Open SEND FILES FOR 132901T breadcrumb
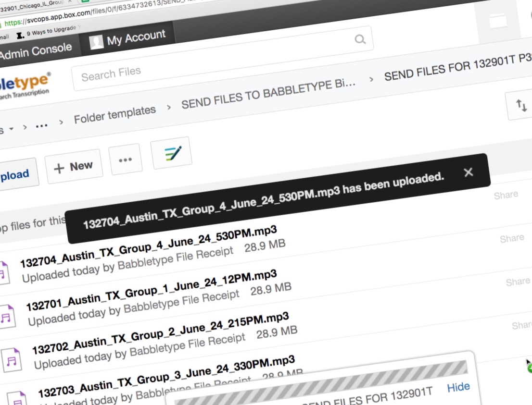532x405 pixels. [x=458, y=67]
